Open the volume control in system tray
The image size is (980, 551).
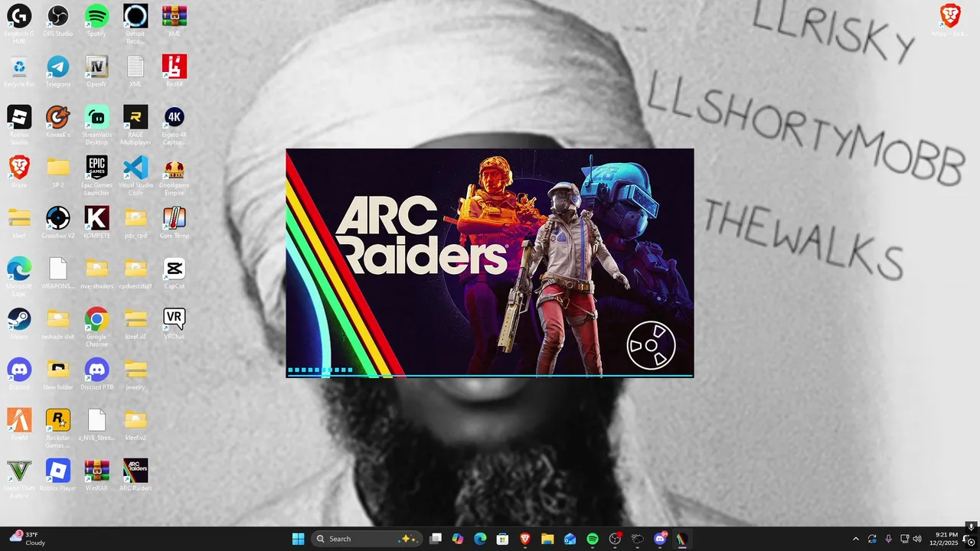(917, 539)
